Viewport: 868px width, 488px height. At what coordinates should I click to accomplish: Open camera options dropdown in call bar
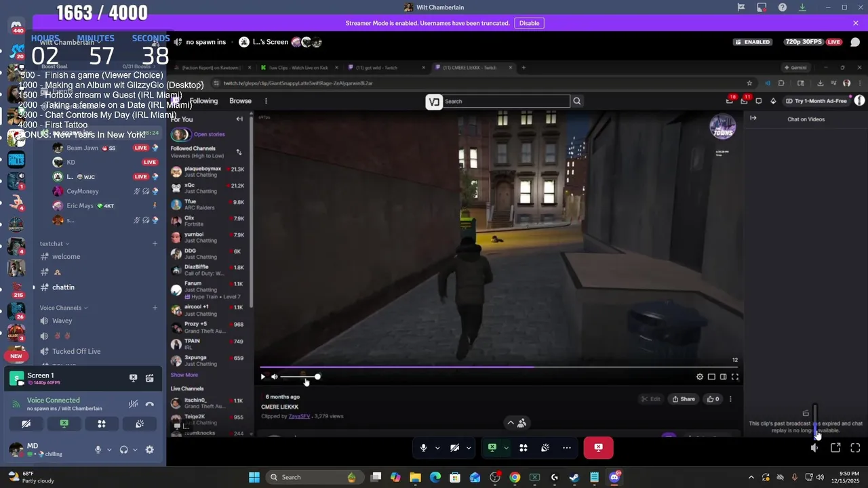click(x=469, y=448)
